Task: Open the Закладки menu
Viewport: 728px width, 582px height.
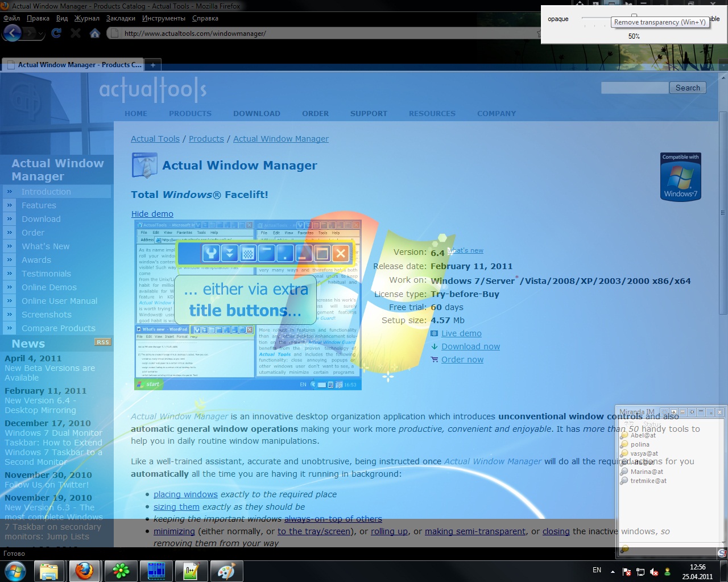Action: pyautogui.click(x=121, y=18)
